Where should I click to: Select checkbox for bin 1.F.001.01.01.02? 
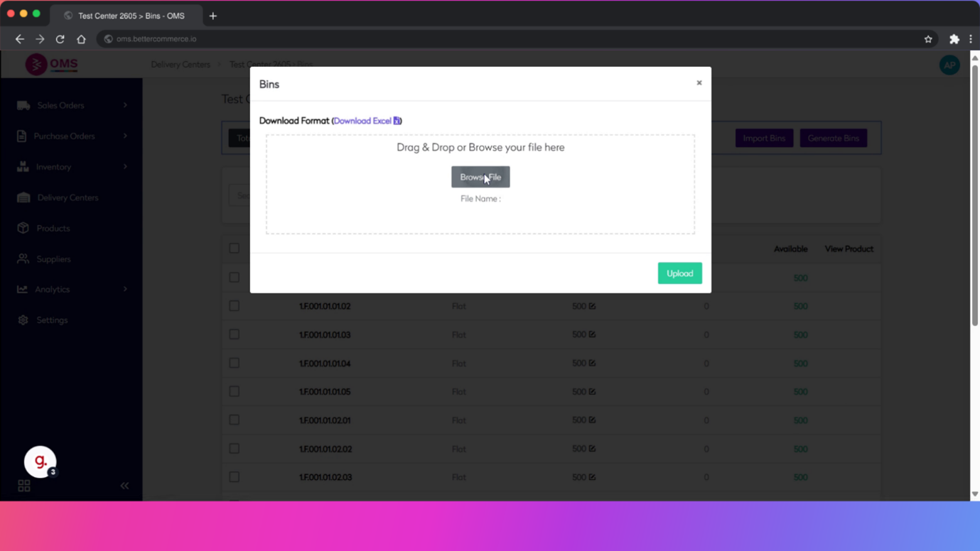coord(234,306)
